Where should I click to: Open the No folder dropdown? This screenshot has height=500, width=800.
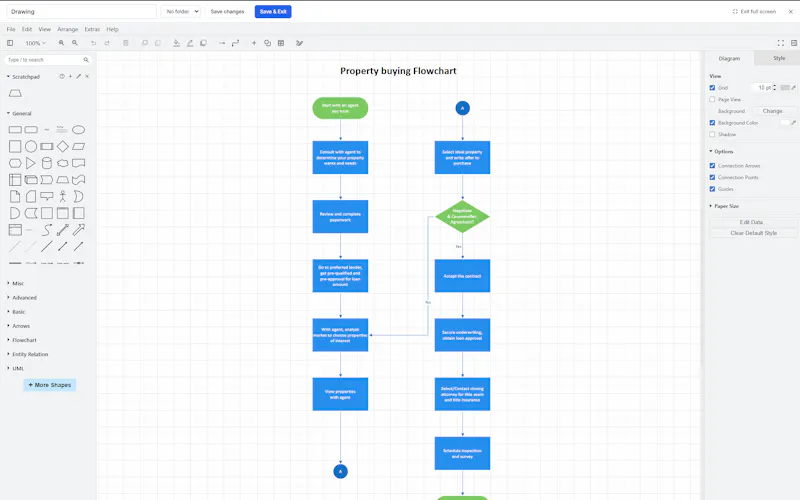(x=181, y=12)
